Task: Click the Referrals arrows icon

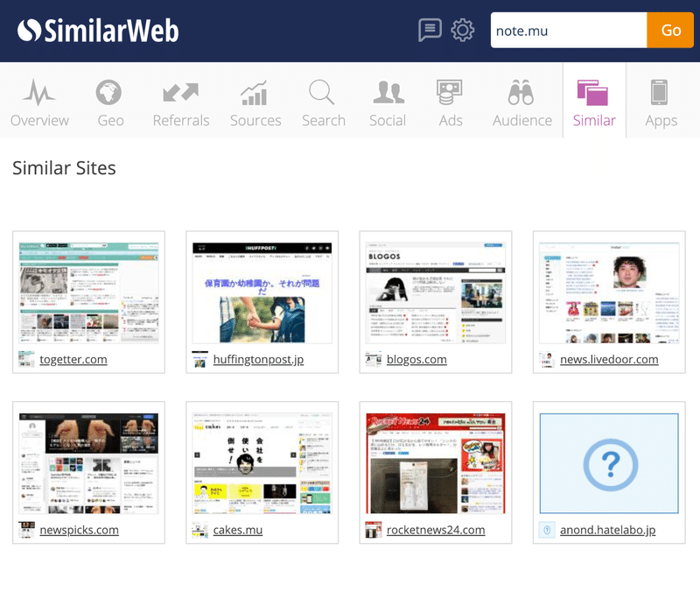Action: 181,93
